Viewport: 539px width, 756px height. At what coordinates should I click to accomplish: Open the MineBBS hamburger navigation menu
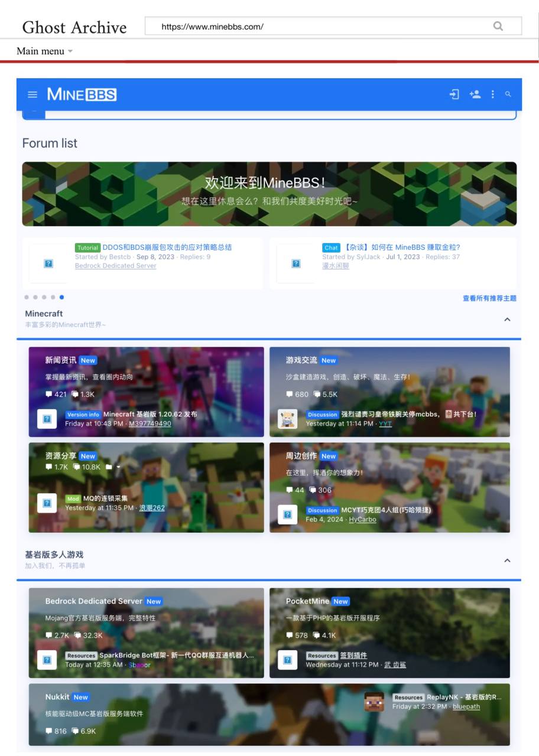point(33,94)
